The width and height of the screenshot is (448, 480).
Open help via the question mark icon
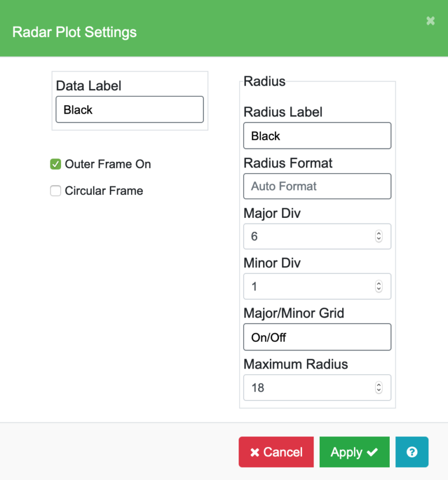tap(412, 452)
